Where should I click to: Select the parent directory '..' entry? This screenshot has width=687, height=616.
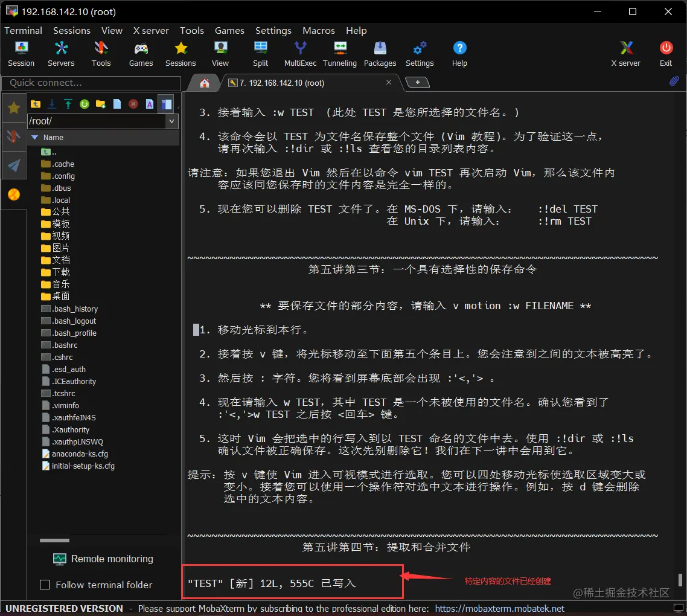tap(49, 152)
